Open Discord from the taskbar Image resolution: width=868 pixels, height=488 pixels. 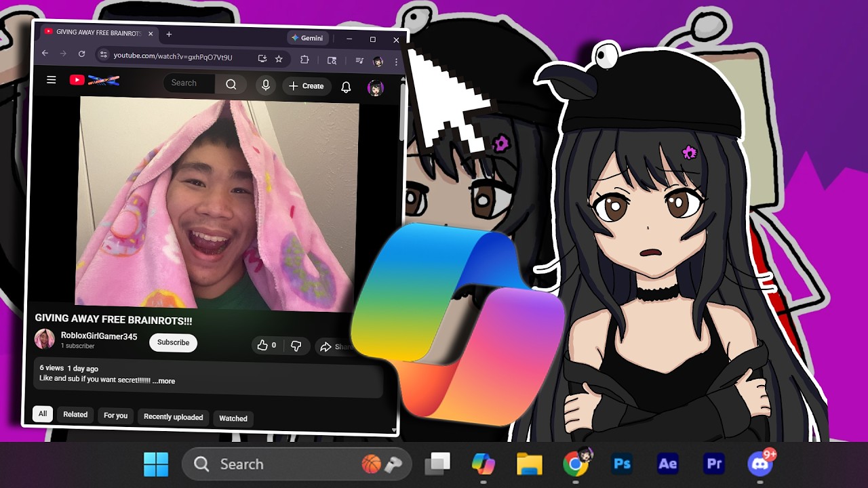[760, 464]
